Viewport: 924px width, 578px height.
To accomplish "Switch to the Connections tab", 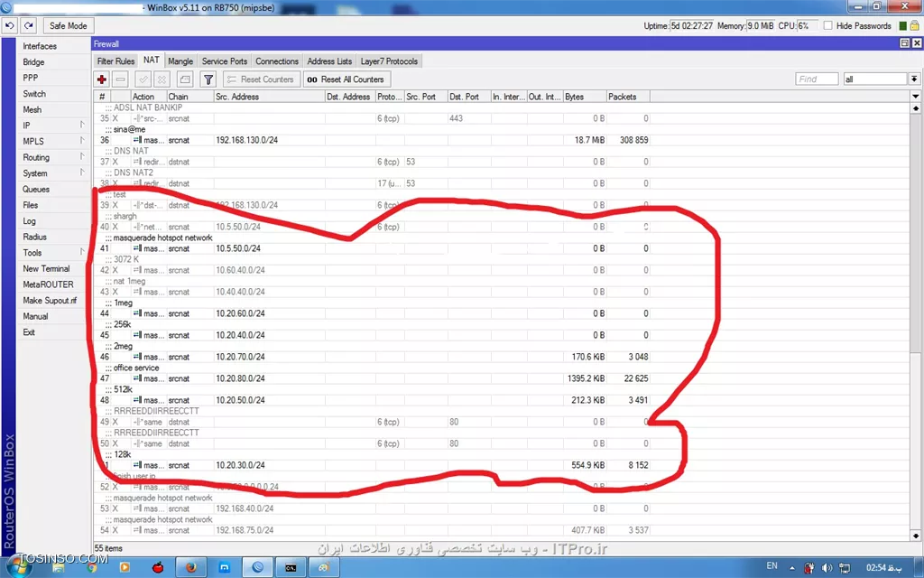I will click(277, 61).
